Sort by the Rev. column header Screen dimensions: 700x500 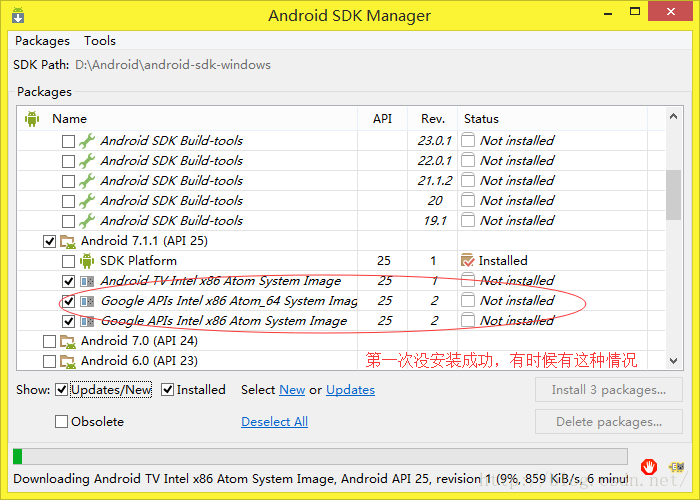click(433, 119)
